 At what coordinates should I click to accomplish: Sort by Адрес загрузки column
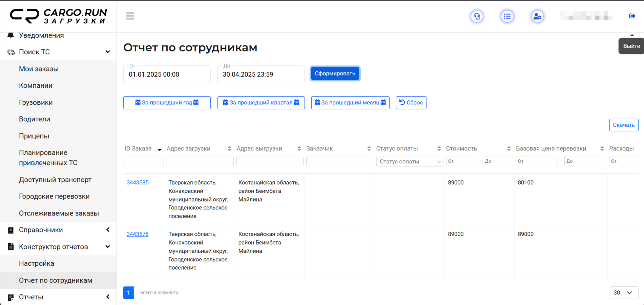[x=229, y=149]
